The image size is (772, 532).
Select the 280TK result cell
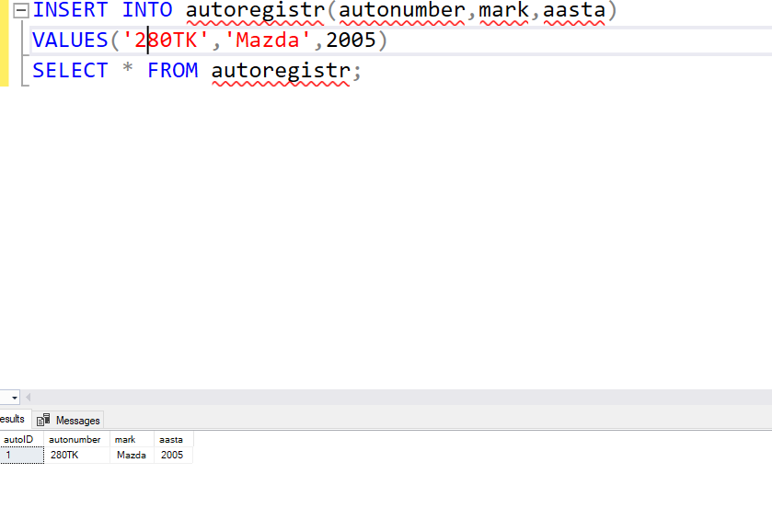click(76, 456)
